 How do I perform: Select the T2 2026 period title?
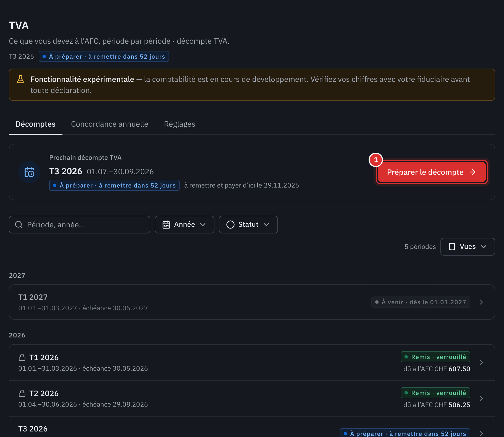(44, 393)
